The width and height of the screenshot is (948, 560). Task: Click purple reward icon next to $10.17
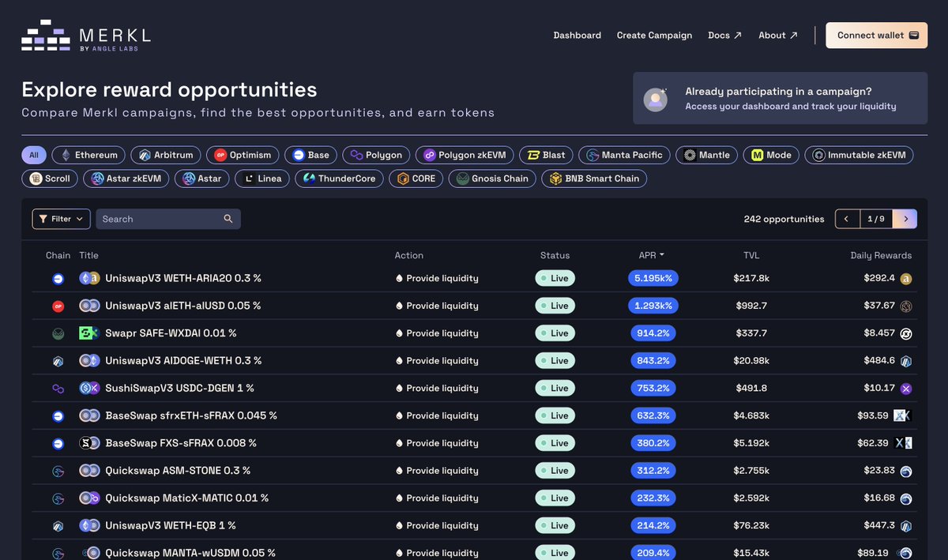[906, 389]
